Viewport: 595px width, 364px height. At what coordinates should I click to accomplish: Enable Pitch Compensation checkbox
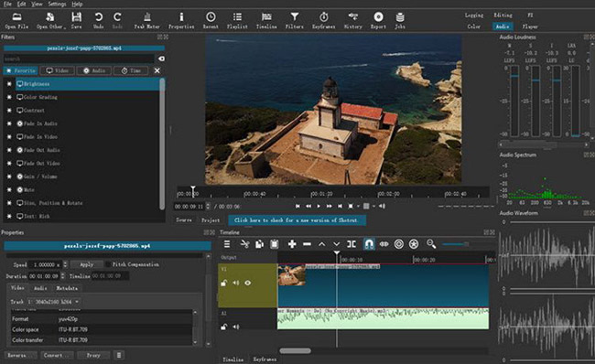click(108, 264)
